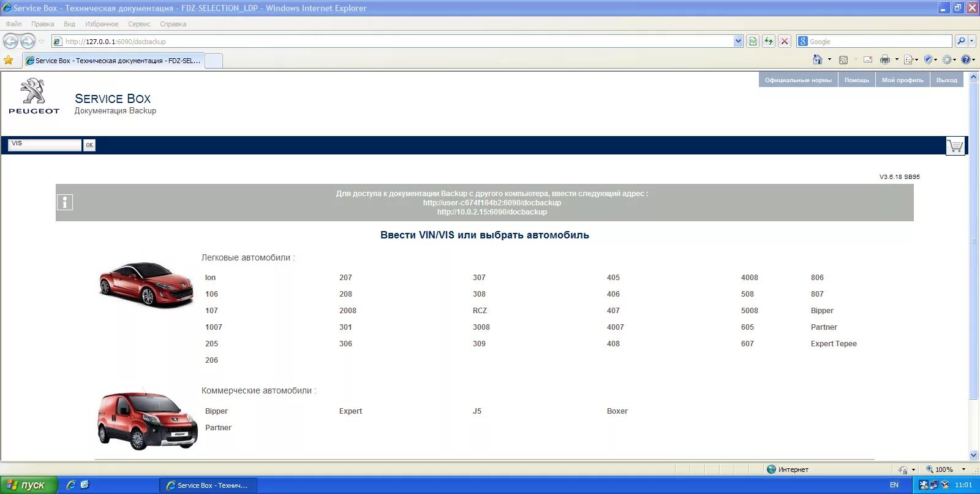Select the J5 commercial vehicle link
The height and width of the screenshot is (494, 980).
coord(477,411)
